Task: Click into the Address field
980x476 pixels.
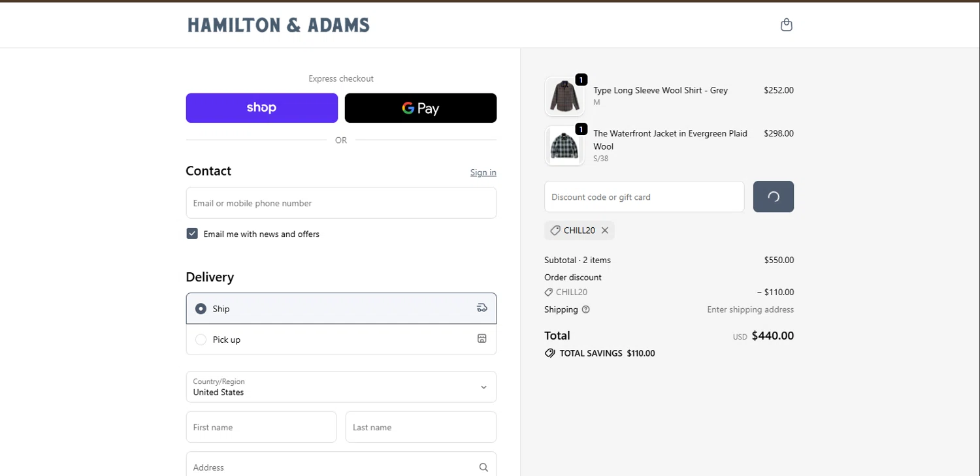Action: [341, 466]
